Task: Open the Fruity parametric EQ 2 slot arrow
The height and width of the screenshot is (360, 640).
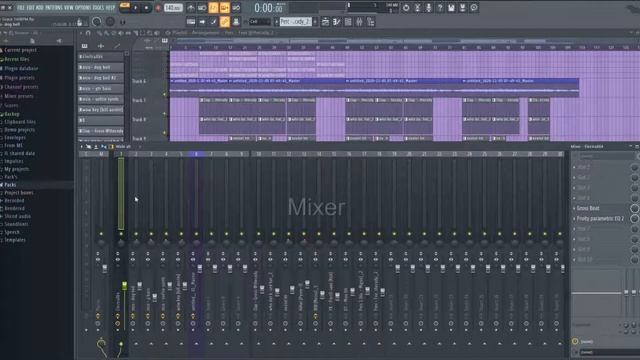Action: [x=574, y=219]
